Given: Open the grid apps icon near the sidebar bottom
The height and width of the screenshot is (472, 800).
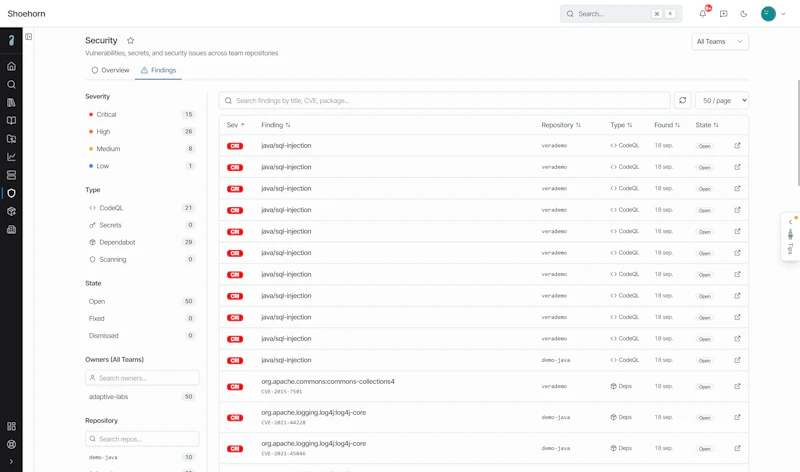Looking at the screenshot, I should click(x=11, y=427).
